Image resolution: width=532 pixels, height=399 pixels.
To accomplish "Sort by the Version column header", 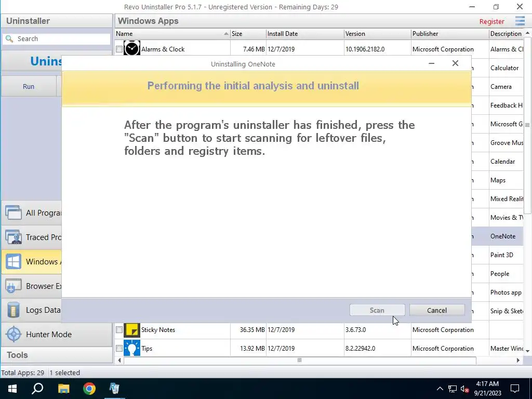I will [x=377, y=34].
